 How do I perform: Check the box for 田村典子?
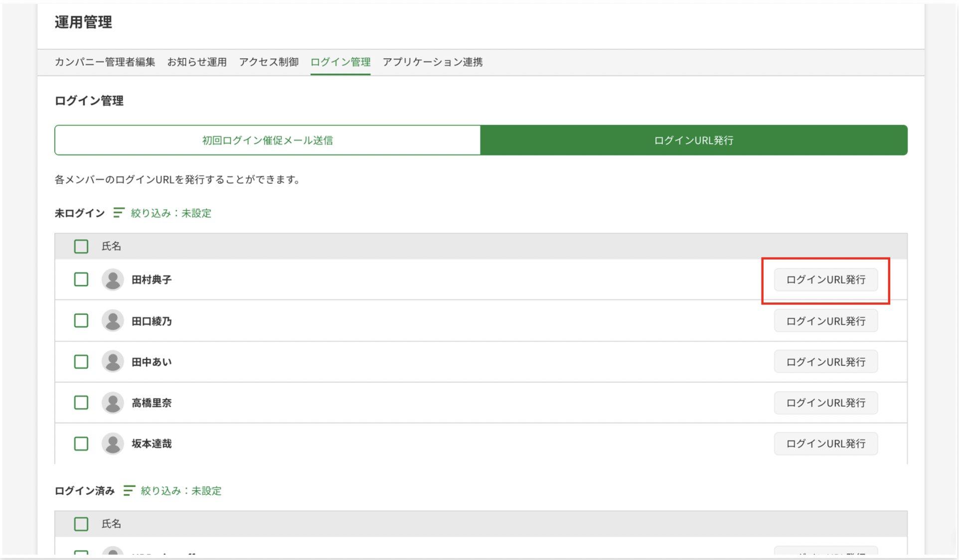[81, 280]
